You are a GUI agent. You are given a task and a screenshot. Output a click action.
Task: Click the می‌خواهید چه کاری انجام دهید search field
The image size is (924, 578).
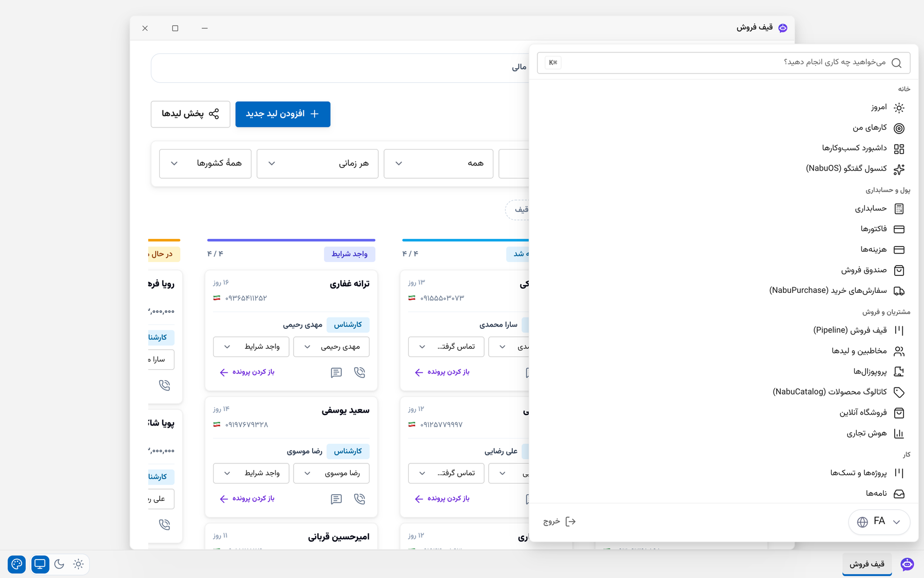pos(724,63)
